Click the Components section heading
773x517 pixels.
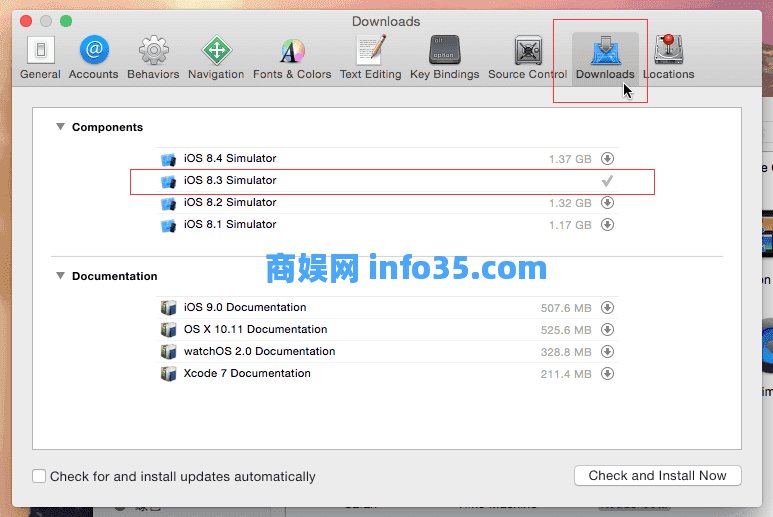[107, 127]
